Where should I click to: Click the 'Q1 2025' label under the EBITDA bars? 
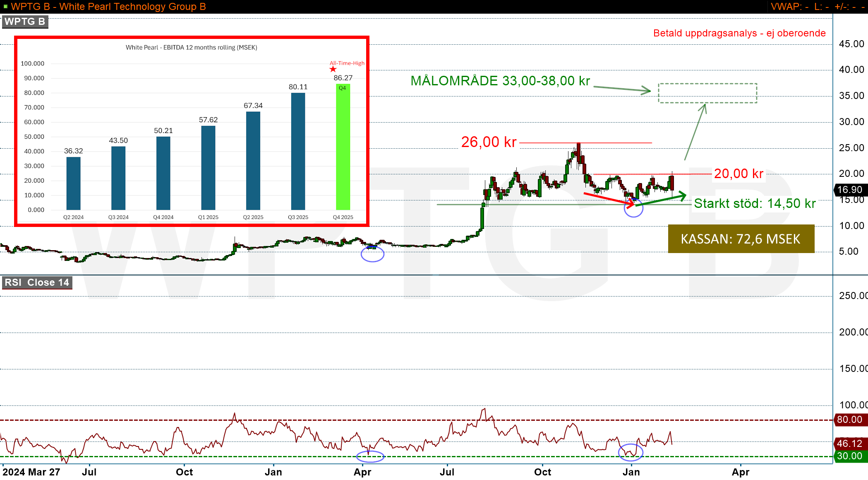208,217
